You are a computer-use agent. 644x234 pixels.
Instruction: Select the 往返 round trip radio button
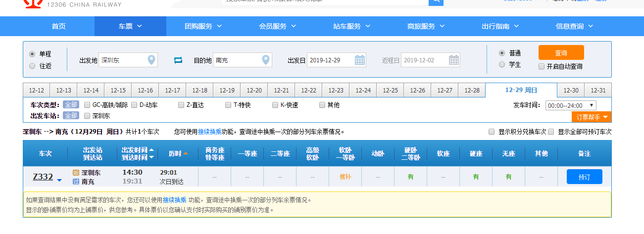coord(32,66)
